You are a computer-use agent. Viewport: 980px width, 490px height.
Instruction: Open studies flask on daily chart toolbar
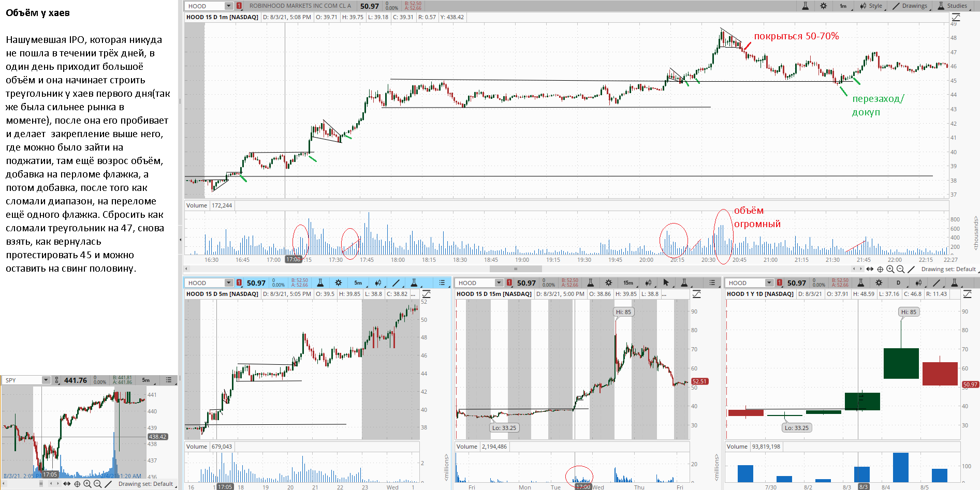[x=954, y=283]
